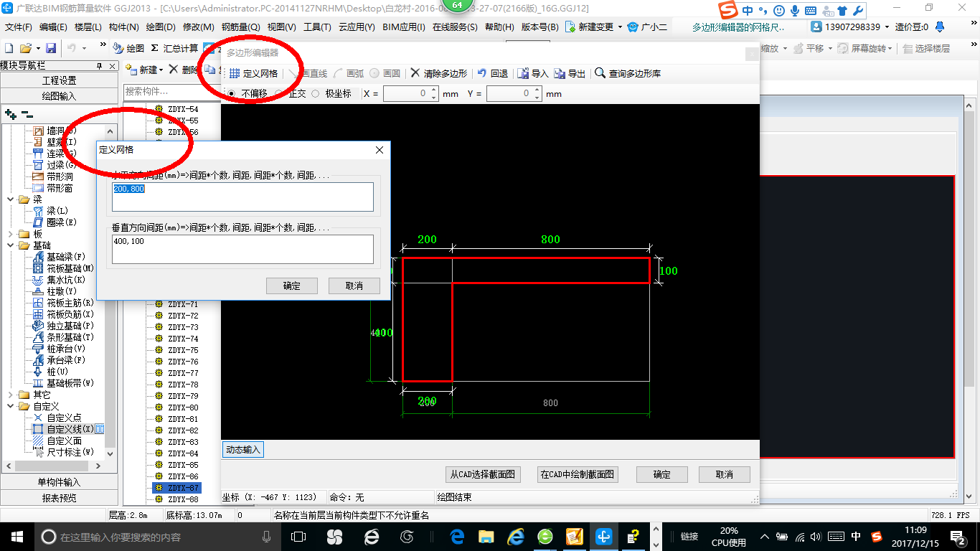Open the account 13907298339 dropdown
Image resolution: width=980 pixels, height=551 pixels.
pyautogui.click(x=887, y=27)
